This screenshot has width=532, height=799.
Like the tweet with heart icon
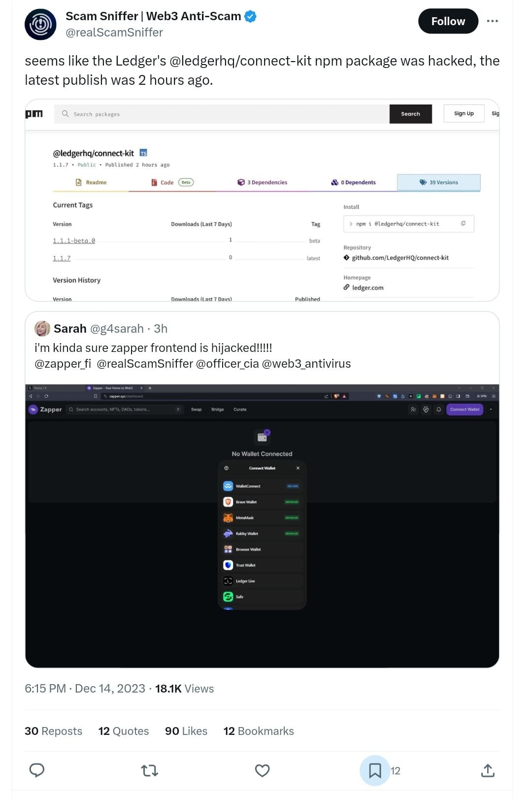pos(262,770)
